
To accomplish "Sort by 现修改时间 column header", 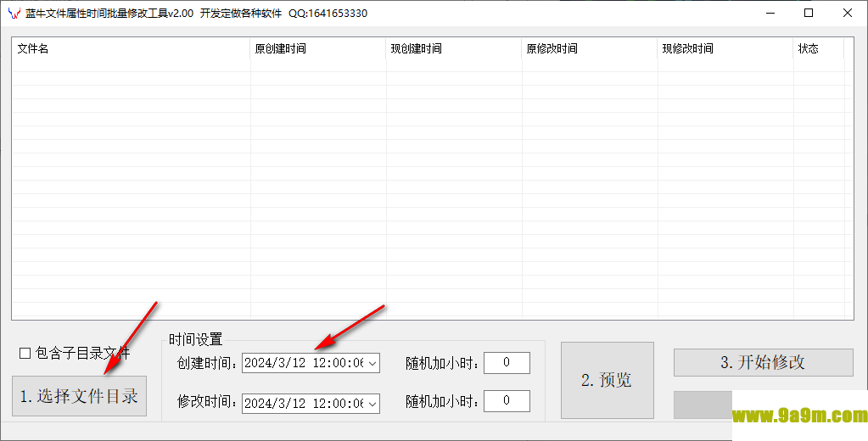I will point(725,48).
